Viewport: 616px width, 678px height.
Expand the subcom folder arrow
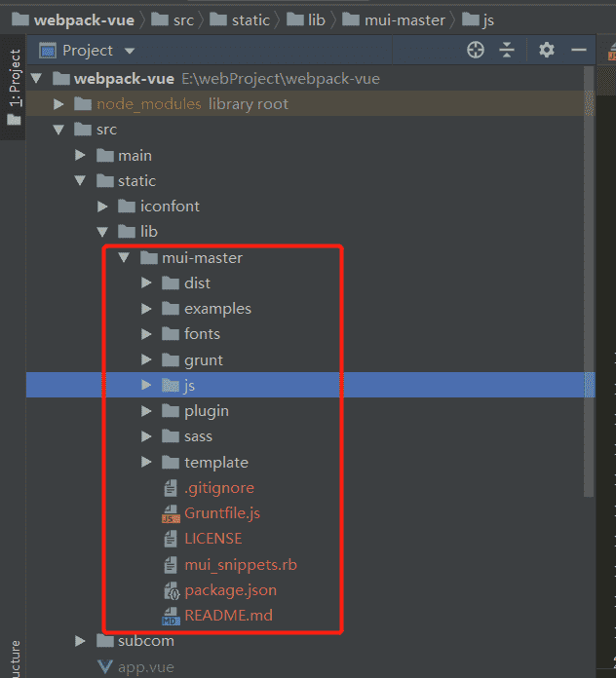tap(81, 641)
